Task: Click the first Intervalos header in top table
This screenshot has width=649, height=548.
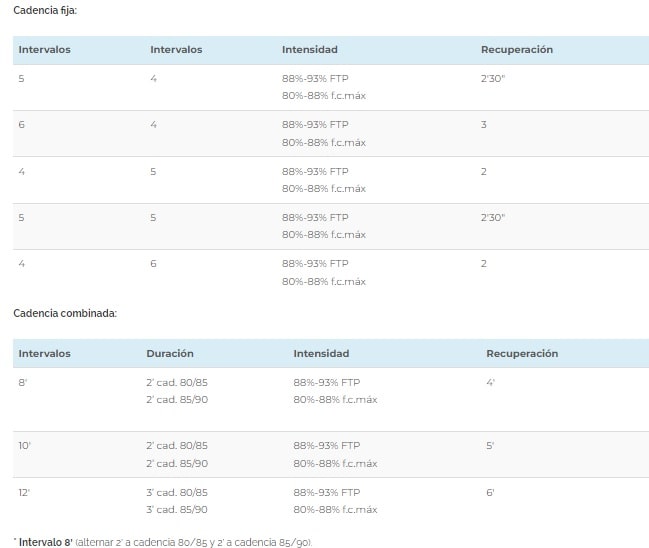Action: point(44,50)
